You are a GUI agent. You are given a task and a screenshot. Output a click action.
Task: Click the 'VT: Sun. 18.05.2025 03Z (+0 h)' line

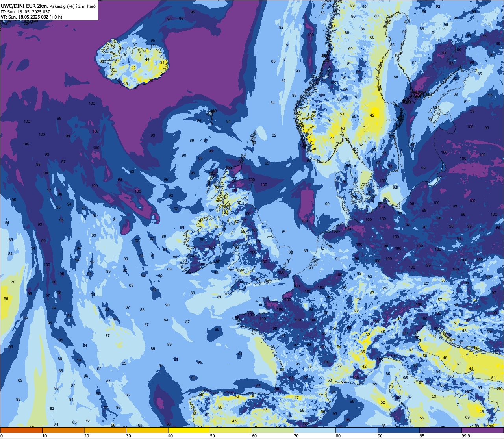[31, 17]
